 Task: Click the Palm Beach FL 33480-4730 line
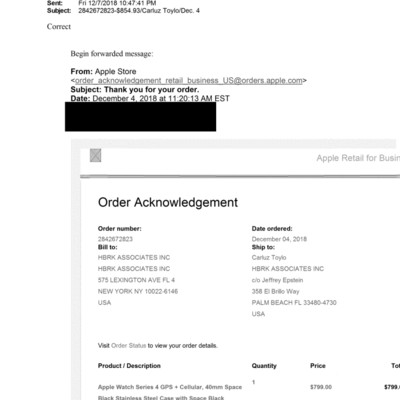coord(294,302)
